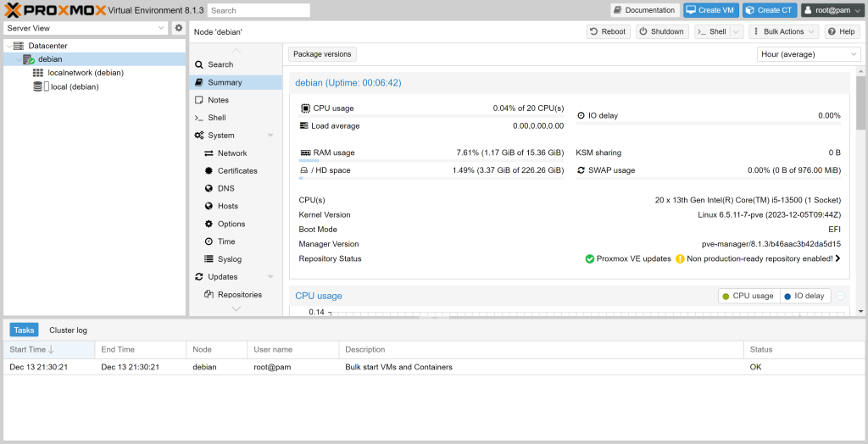Click the Options gear icon

tap(209, 224)
